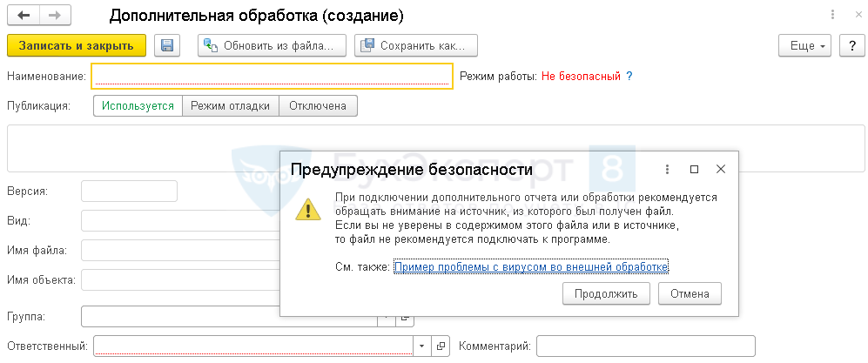Open the Ответственный dropdown arrow
Screen dimensions: 868x363
(x=421, y=346)
